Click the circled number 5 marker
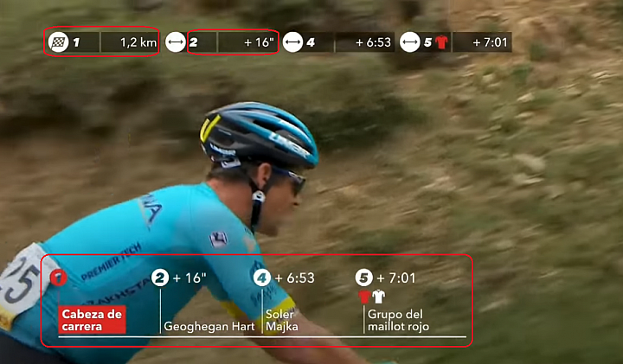This screenshot has width=623, height=364. (x=364, y=278)
